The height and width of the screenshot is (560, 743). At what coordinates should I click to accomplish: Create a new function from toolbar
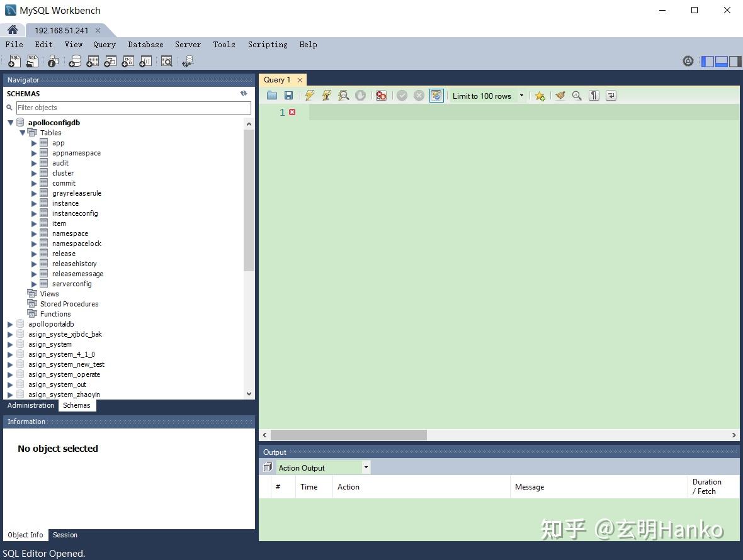click(145, 60)
